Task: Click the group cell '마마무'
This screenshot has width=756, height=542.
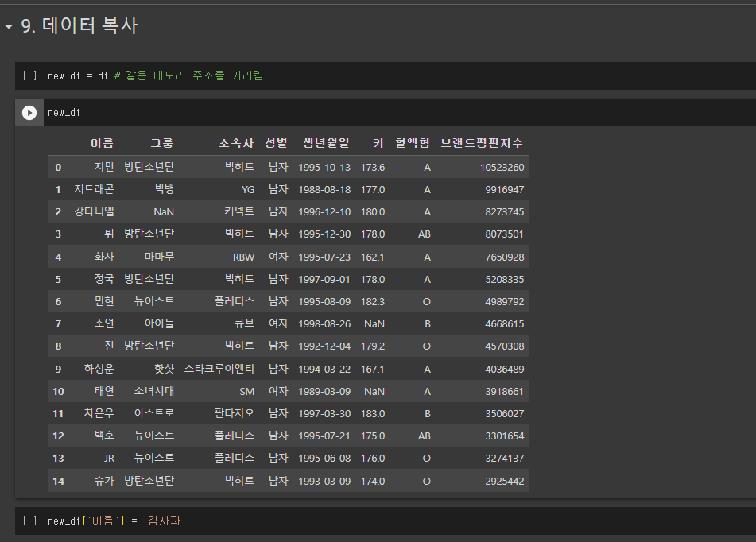Action: [x=159, y=257]
